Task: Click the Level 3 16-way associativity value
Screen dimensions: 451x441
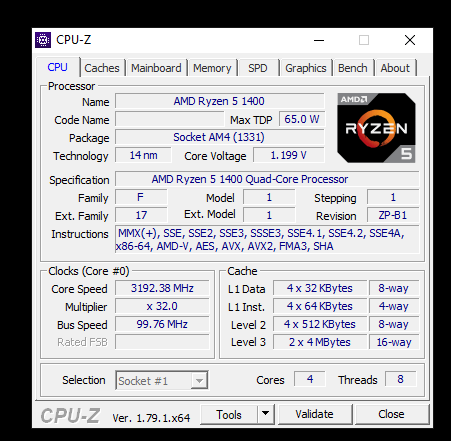Action: 394,342
